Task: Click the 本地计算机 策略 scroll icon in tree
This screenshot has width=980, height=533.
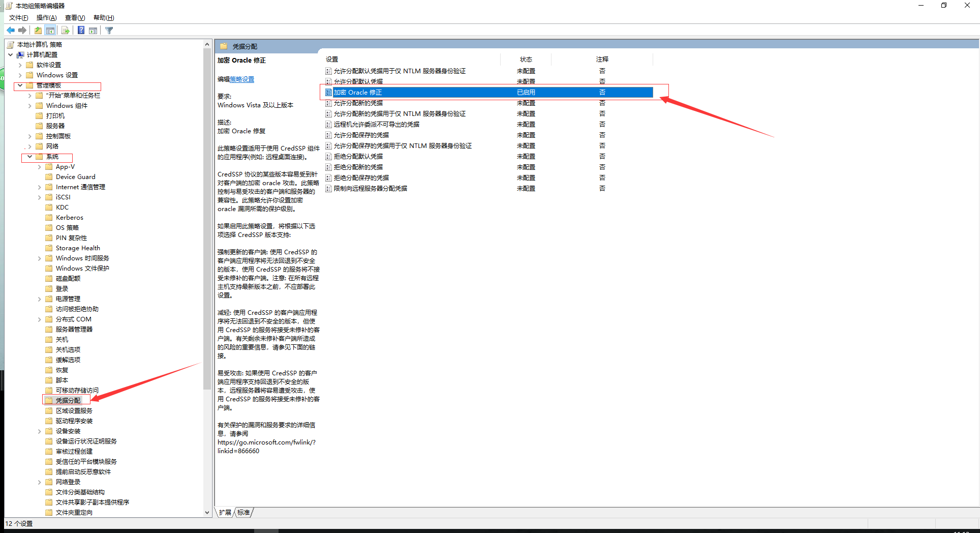Action: point(11,45)
